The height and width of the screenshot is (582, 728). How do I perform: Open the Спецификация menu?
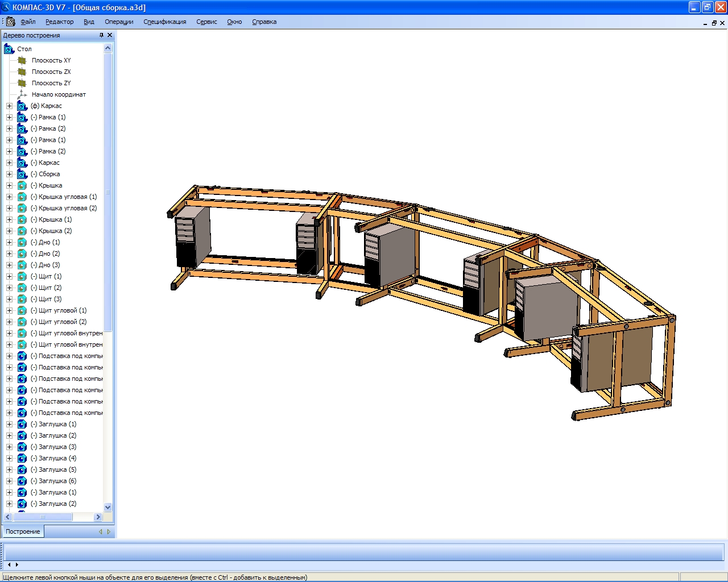coord(164,22)
